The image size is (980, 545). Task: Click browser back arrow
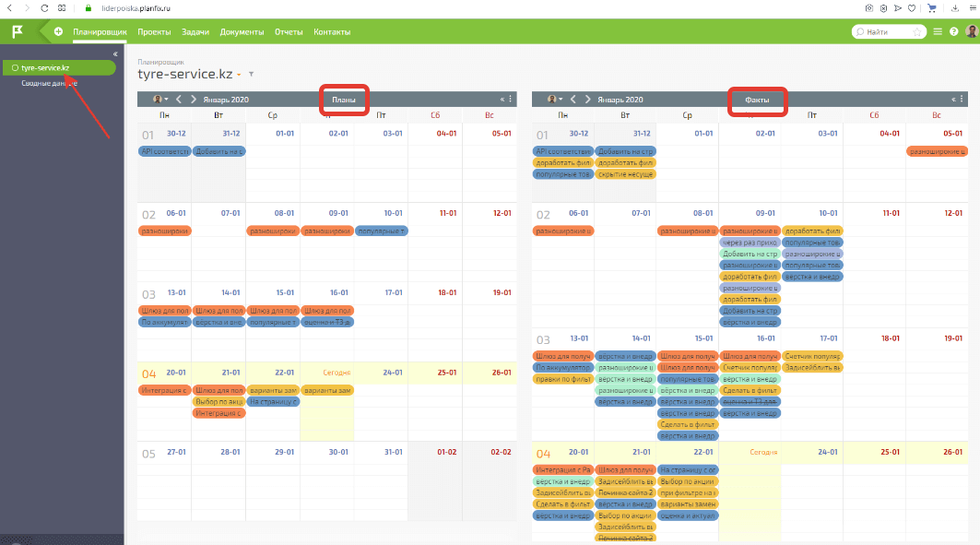pyautogui.click(x=9, y=8)
